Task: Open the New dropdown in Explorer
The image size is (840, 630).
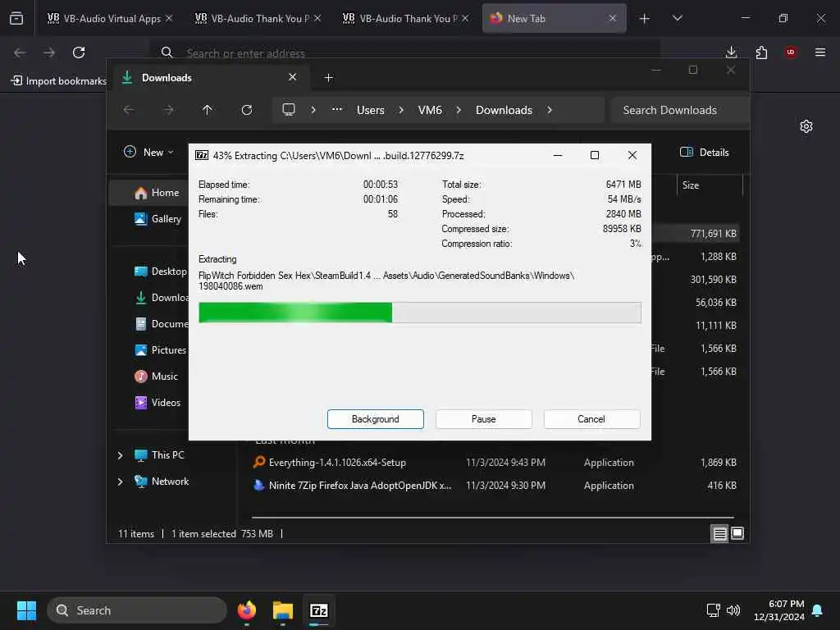Action: pos(148,152)
